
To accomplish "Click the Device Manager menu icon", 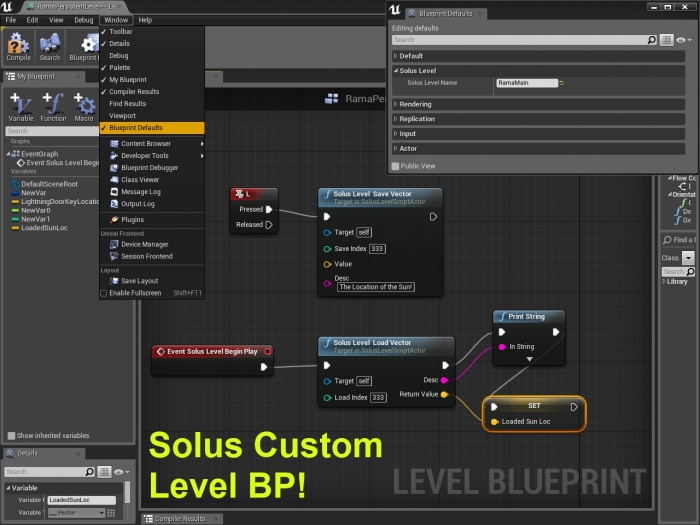I will [114, 245].
